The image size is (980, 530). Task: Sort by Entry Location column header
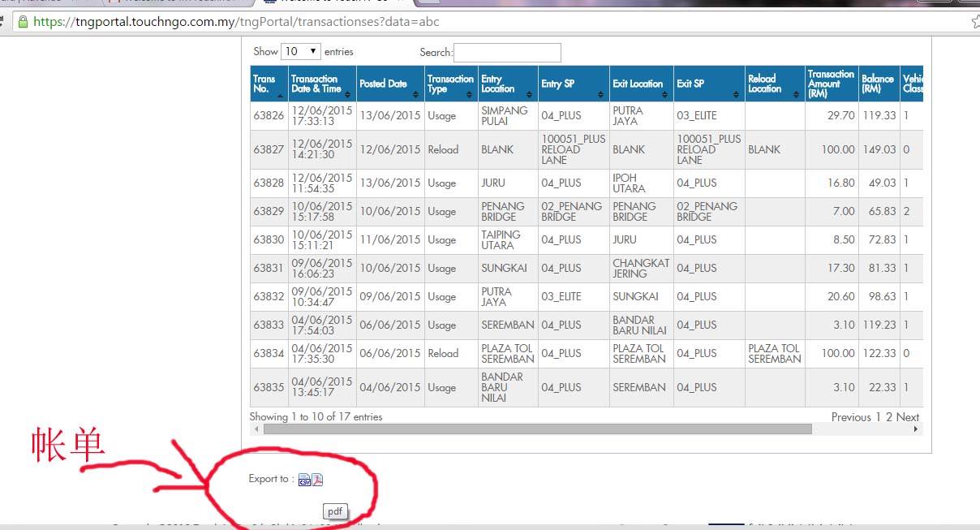pos(507,84)
